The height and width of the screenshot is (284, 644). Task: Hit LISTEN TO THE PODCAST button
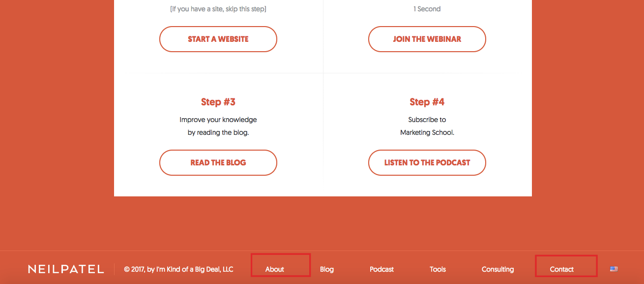tap(427, 162)
